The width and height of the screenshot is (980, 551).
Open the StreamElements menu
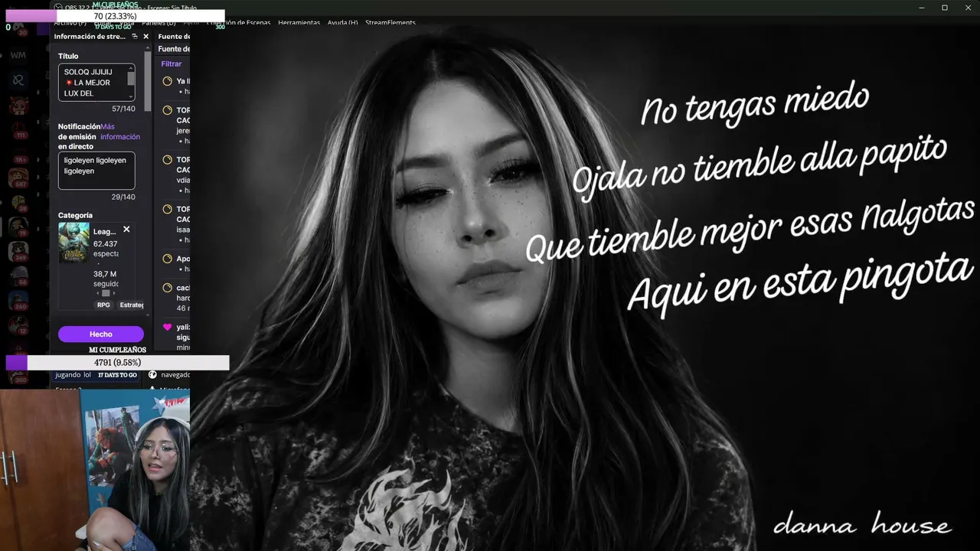(390, 23)
